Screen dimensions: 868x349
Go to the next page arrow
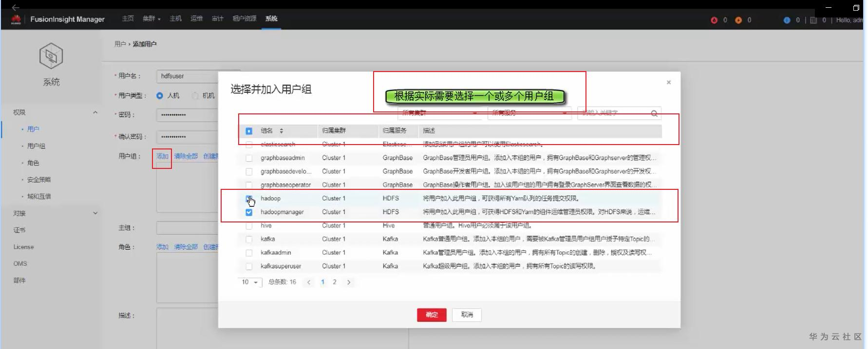pos(349,282)
